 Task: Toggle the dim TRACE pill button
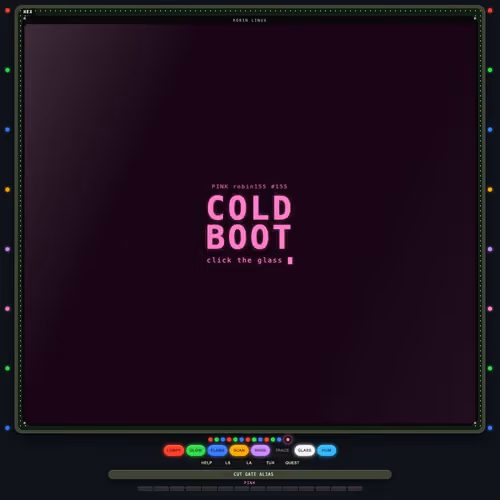click(x=282, y=450)
